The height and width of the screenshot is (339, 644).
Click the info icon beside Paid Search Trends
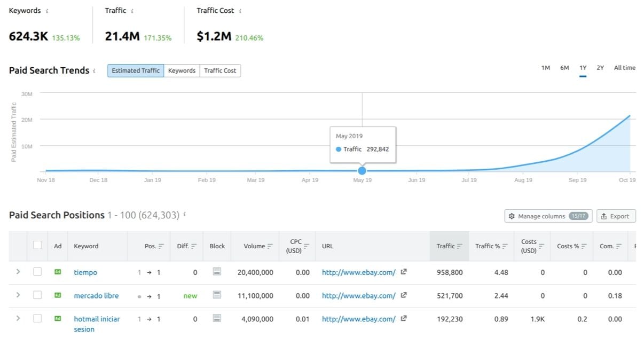(x=95, y=71)
